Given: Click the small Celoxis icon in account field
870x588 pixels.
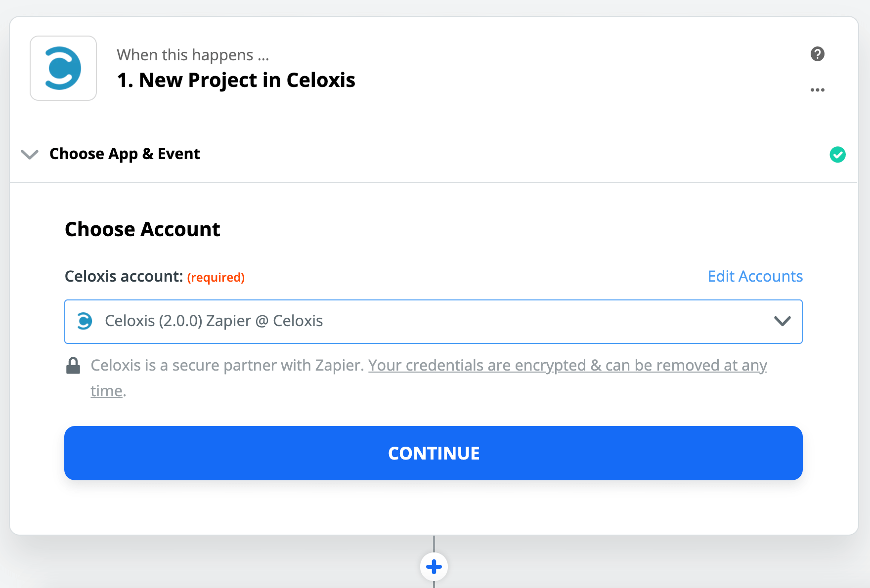Looking at the screenshot, I should coord(85,321).
